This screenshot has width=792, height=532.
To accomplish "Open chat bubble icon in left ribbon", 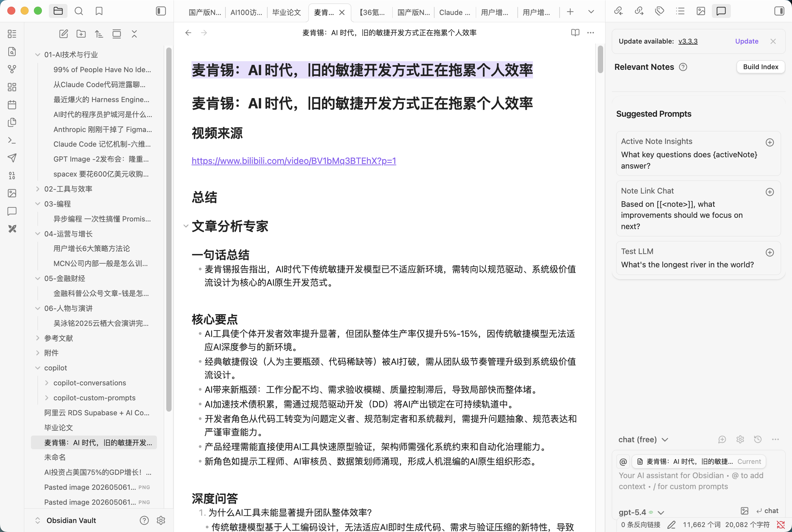I will (12, 211).
